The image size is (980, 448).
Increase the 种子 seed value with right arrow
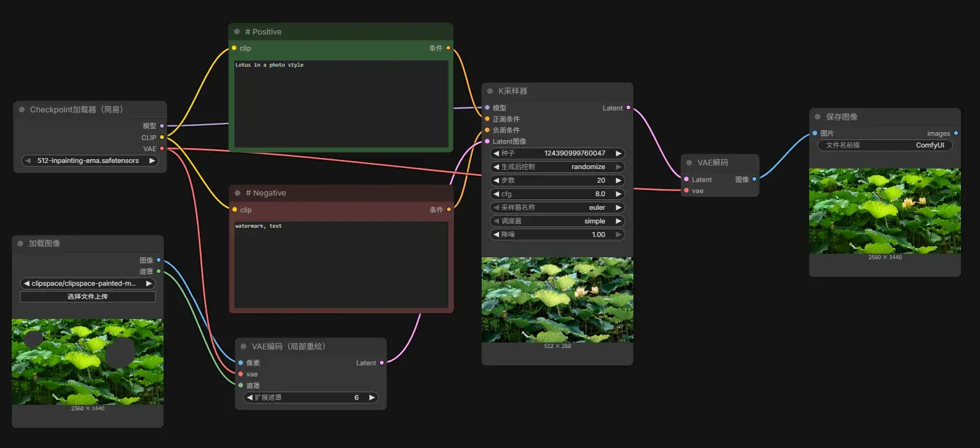tap(619, 153)
